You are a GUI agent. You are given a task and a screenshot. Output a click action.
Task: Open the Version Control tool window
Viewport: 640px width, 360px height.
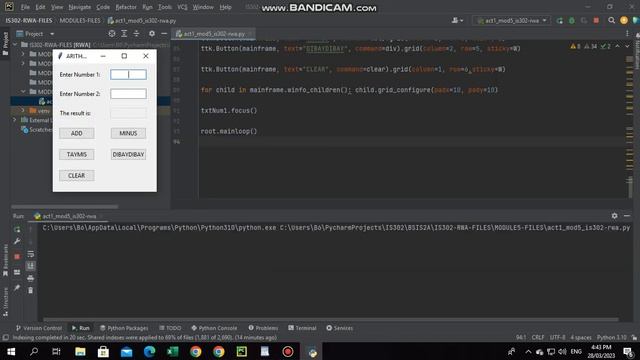point(39,328)
